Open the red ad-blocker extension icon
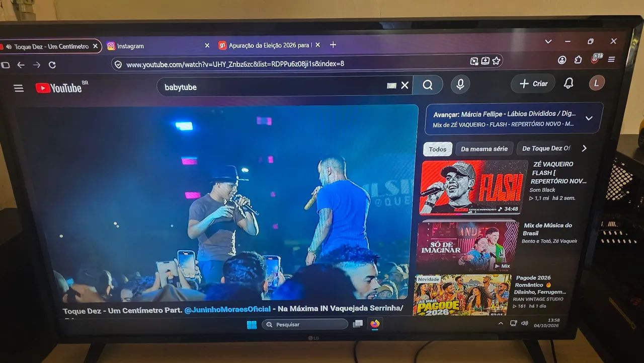The image size is (644, 363). point(596,59)
